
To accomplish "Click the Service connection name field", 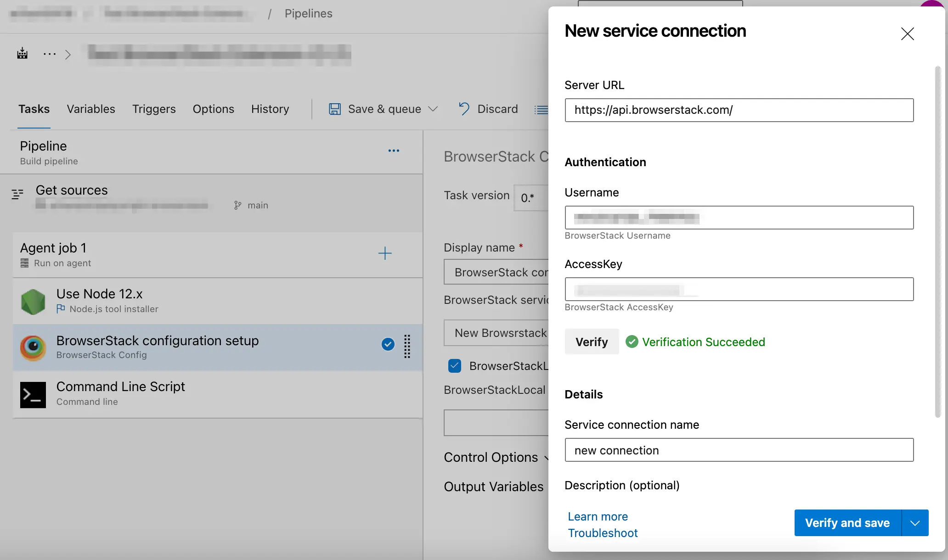I will (x=739, y=450).
